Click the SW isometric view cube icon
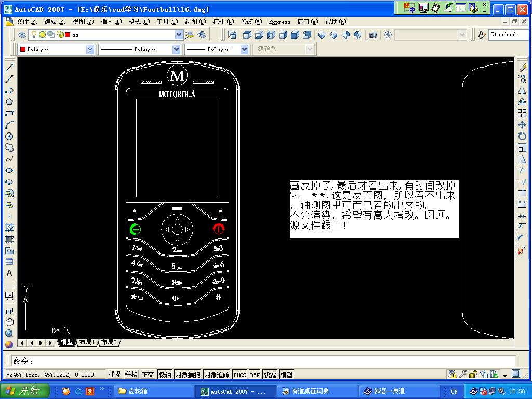 [x=322, y=35]
